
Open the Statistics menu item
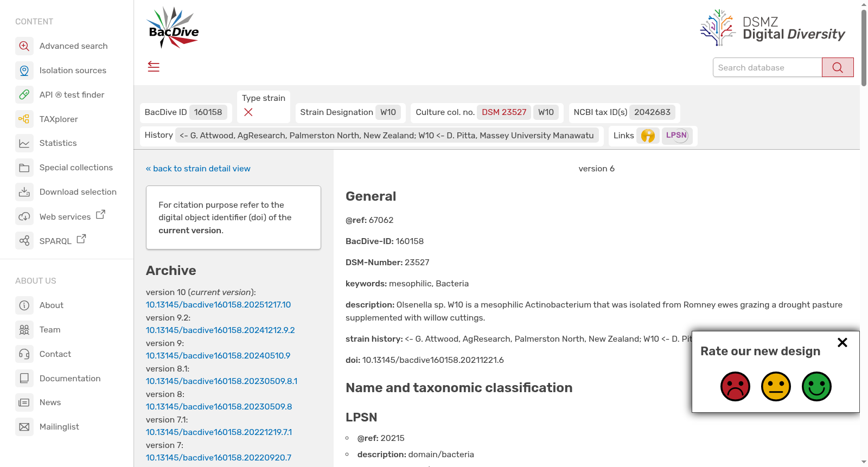click(58, 143)
